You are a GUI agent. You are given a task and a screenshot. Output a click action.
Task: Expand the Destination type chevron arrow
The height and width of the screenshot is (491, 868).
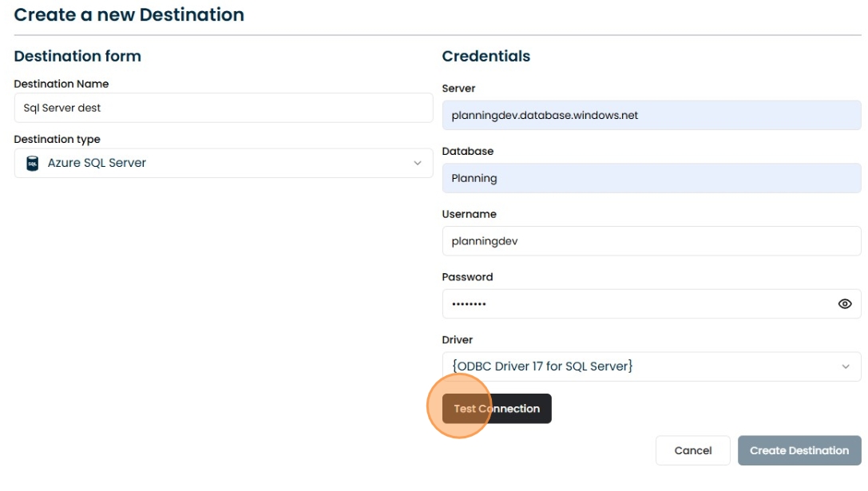click(x=417, y=164)
